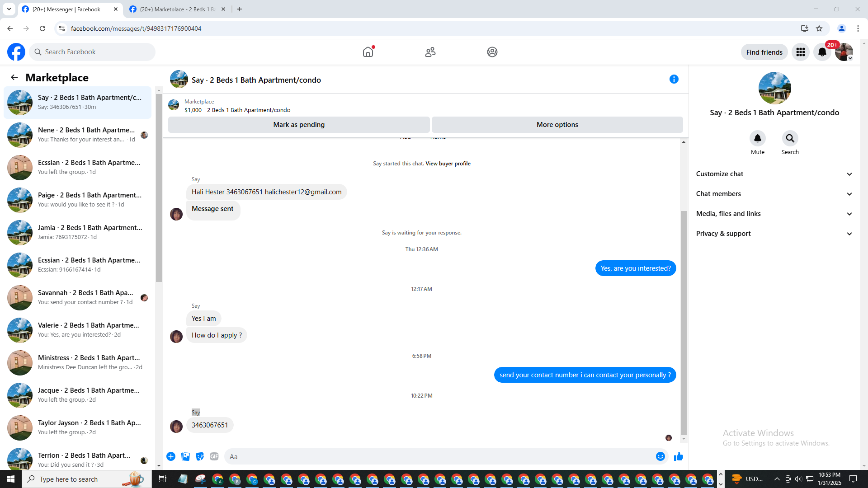The width and height of the screenshot is (868, 488).
Task: Mute this conversation
Action: click(x=758, y=138)
